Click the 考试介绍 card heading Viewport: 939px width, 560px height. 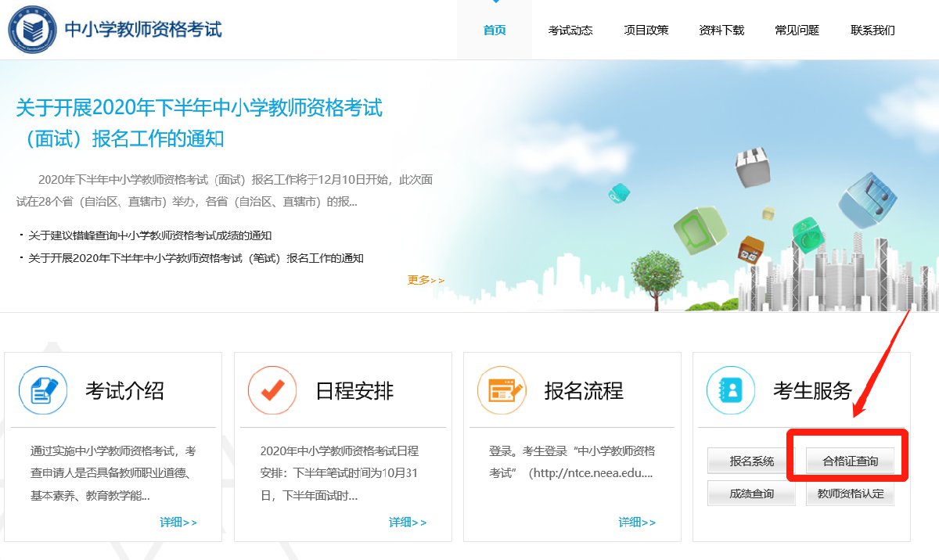[x=124, y=391]
